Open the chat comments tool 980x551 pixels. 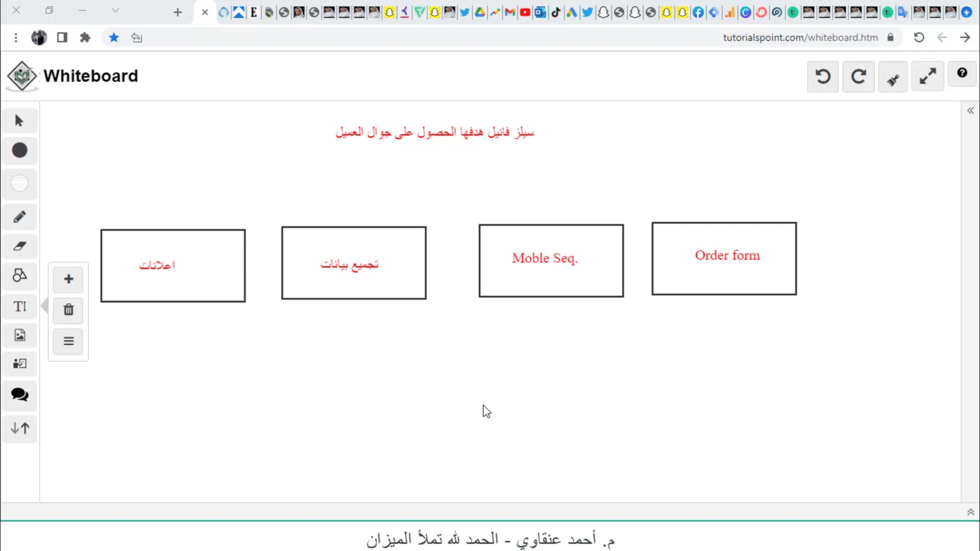[x=19, y=394]
